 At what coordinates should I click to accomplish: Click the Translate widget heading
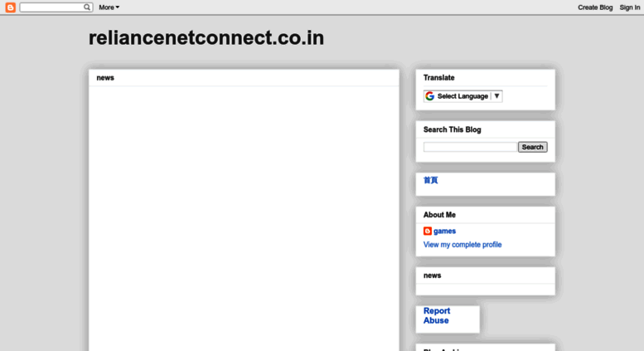tap(438, 78)
